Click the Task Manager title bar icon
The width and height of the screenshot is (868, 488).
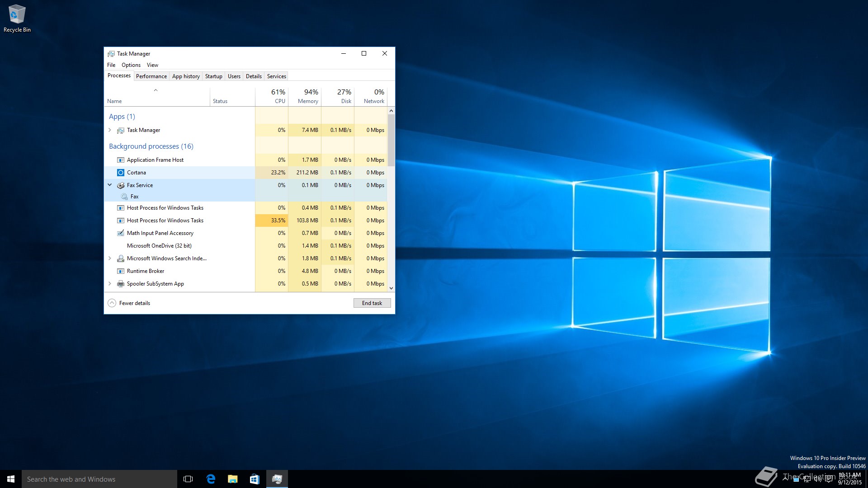111,53
